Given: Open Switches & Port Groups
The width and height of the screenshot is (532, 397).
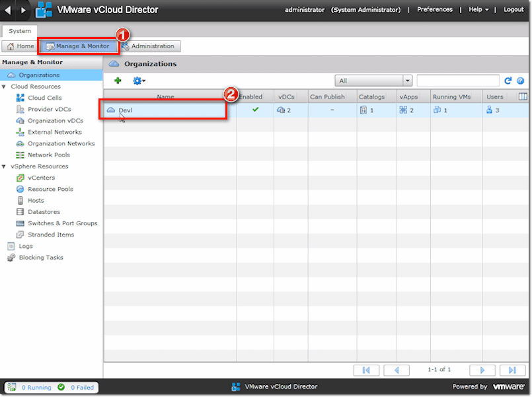Looking at the screenshot, I should coord(62,223).
